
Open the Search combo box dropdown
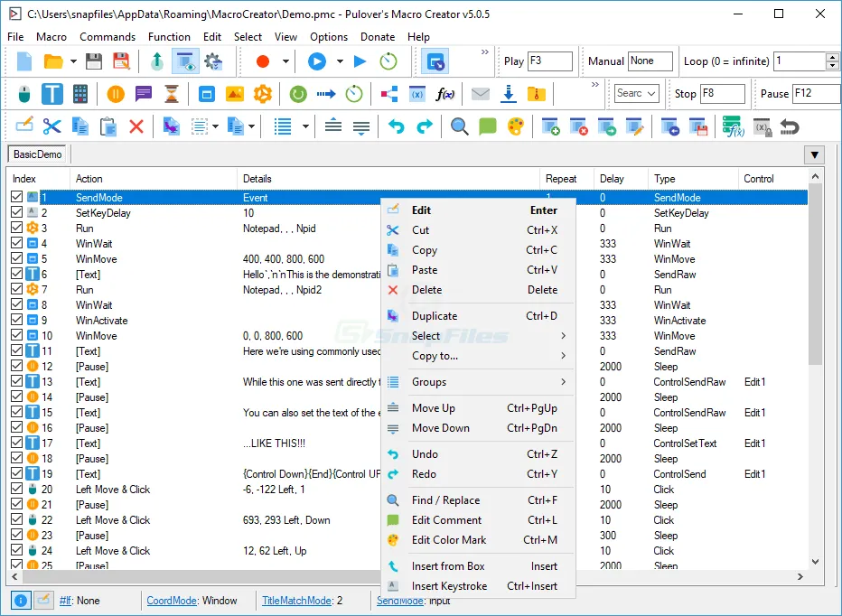point(651,93)
